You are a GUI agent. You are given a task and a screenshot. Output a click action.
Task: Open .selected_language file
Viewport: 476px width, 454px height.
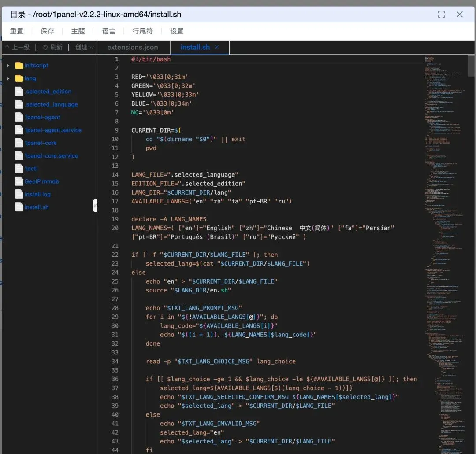(x=52, y=104)
